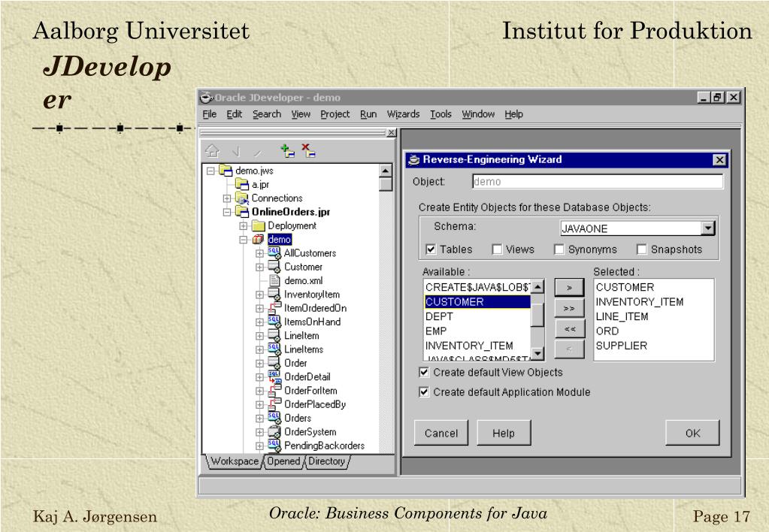Open the Wizards menu
This screenshot has height=532, width=769.
[403, 113]
